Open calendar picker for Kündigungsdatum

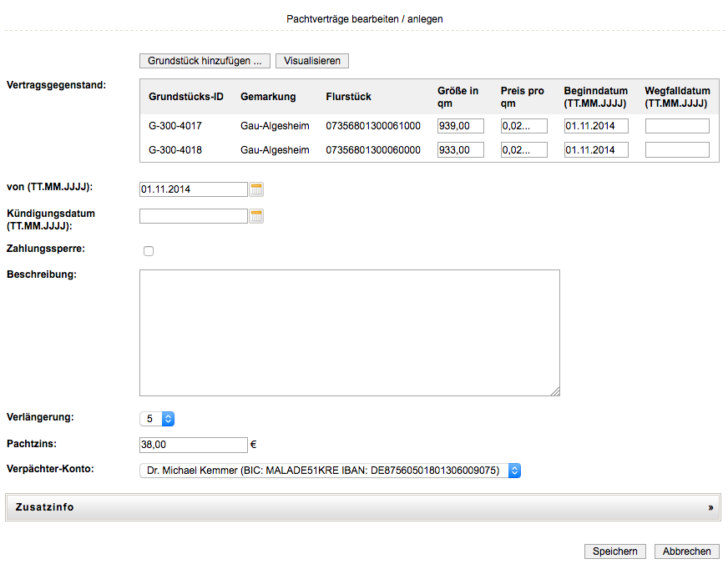(x=256, y=216)
